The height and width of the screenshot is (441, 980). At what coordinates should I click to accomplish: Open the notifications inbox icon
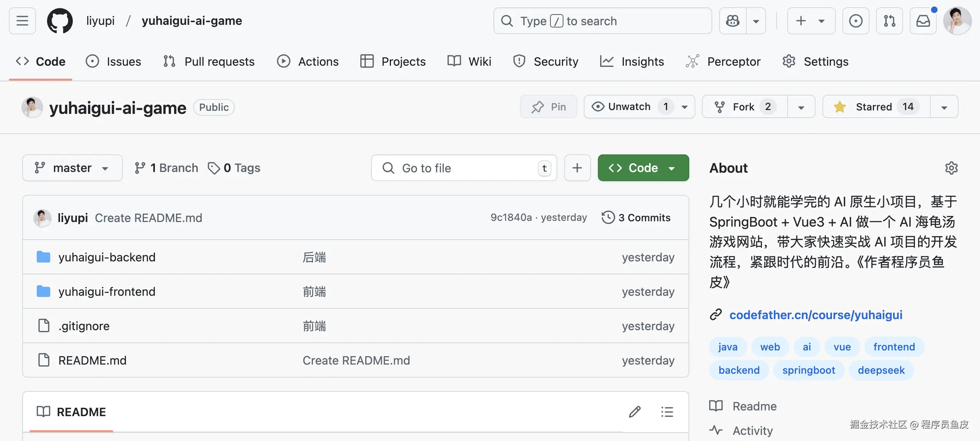click(x=923, y=21)
